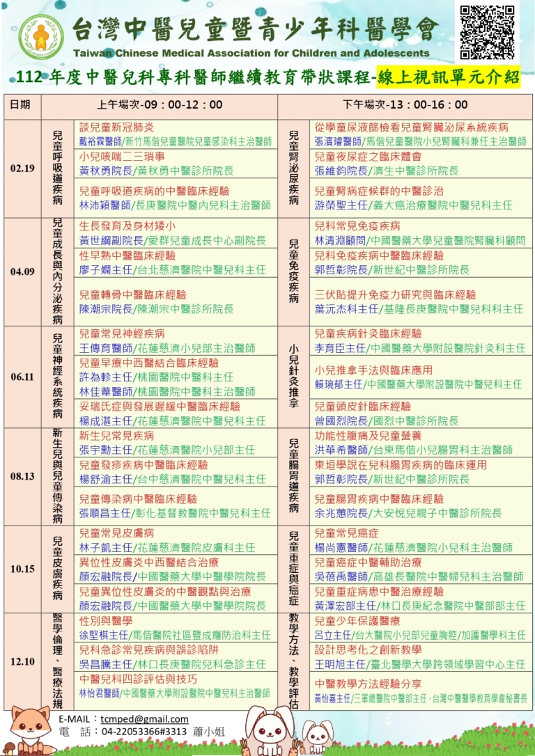Click the QR code in the top-right corner
The image size is (535, 756).
pyautogui.click(x=487, y=33)
